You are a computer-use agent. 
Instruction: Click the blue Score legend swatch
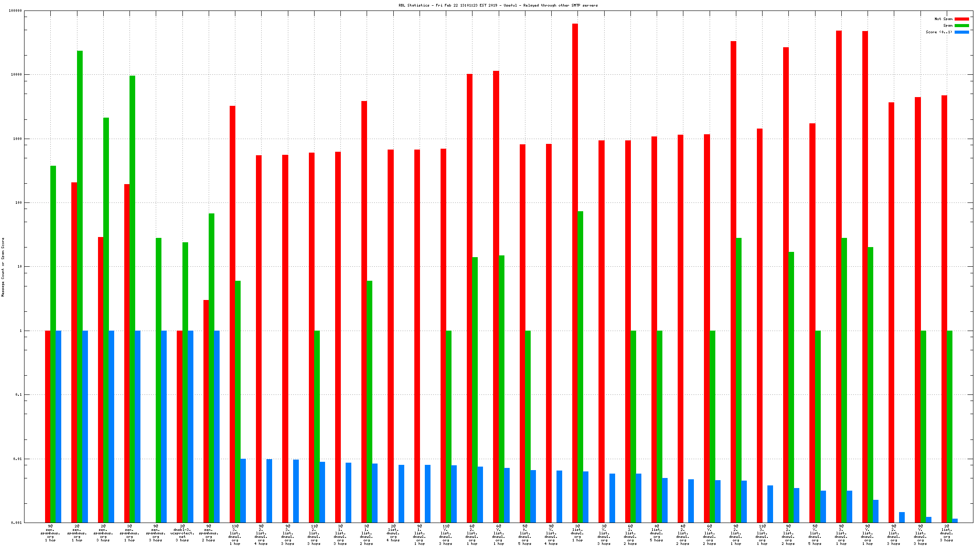pyautogui.click(x=962, y=32)
